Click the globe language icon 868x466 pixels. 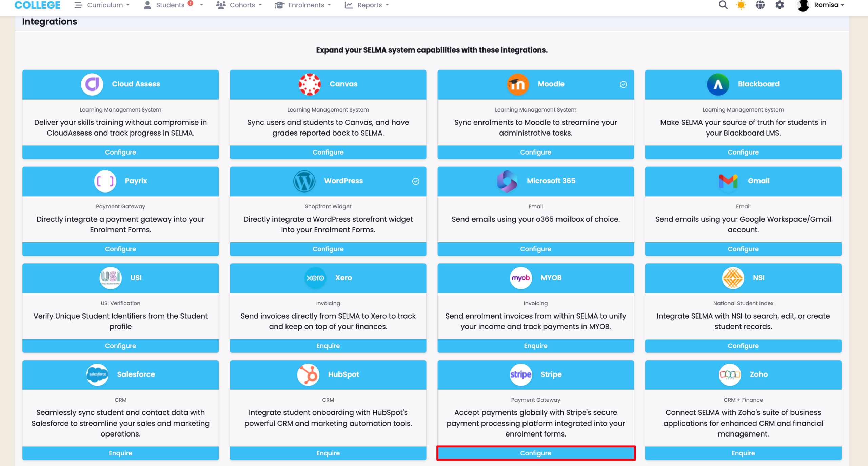pyautogui.click(x=760, y=5)
